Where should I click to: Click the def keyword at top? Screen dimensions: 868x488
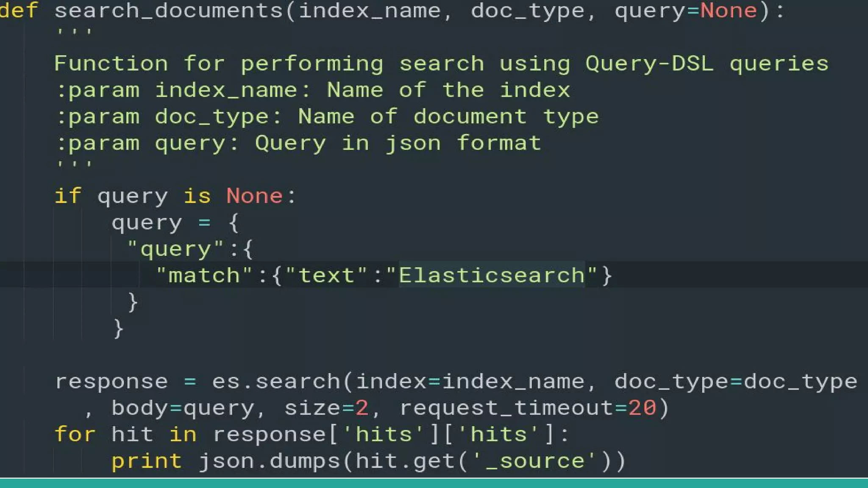(x=19, y=10)
